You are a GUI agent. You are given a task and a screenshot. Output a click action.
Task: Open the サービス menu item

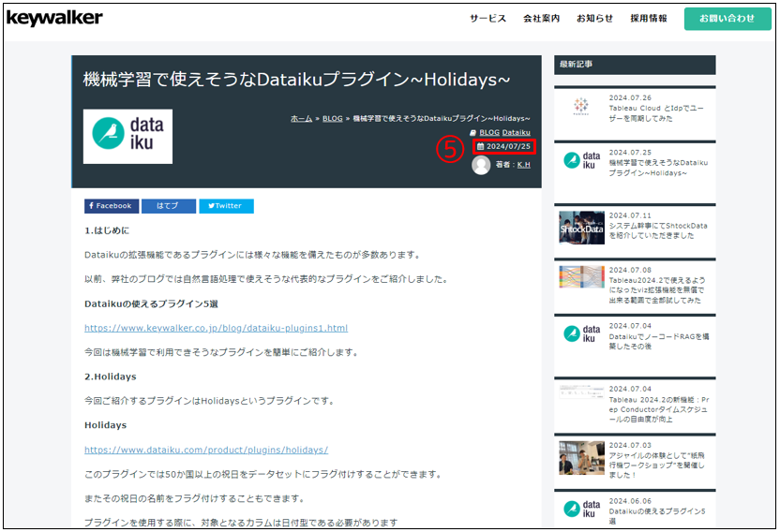click(488, 19)
